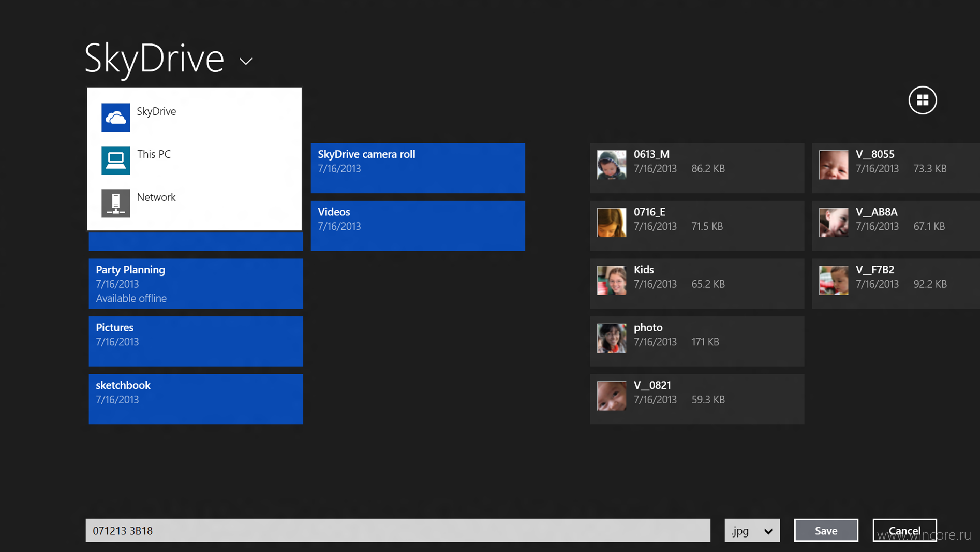Click the 92.2 KB size text
Screen dimensions: 980x552
click(x=930, y=284)
